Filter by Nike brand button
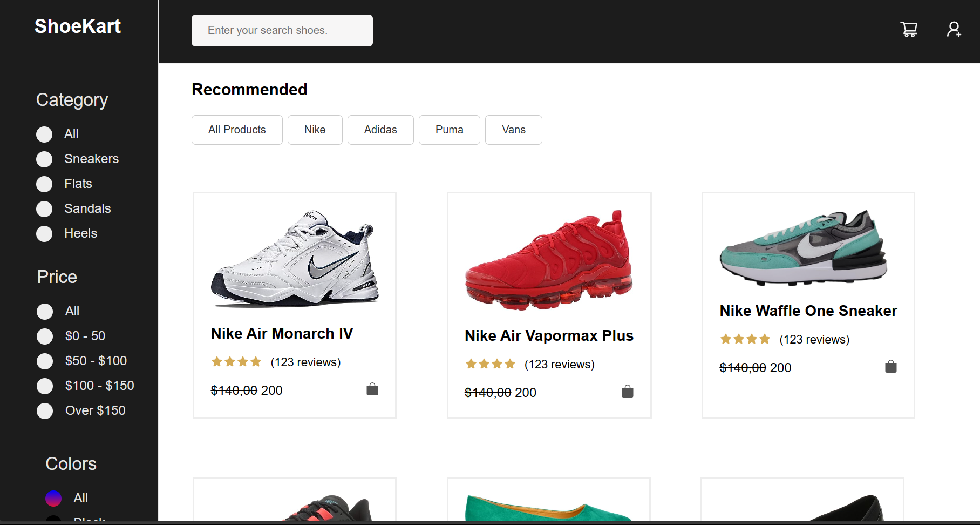980x525 pixels. (x=315, y=130)
